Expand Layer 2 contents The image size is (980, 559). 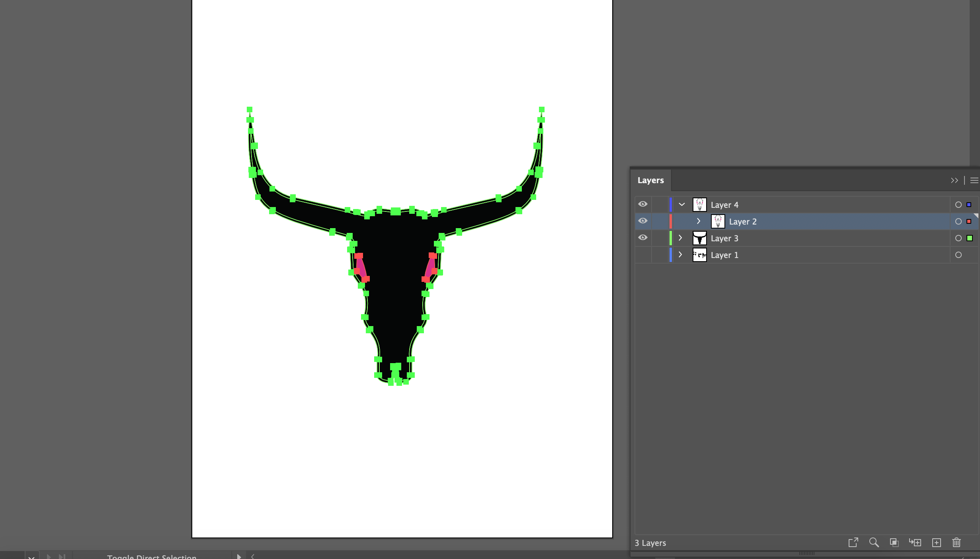pyautogui.click(x=699, y=221)
